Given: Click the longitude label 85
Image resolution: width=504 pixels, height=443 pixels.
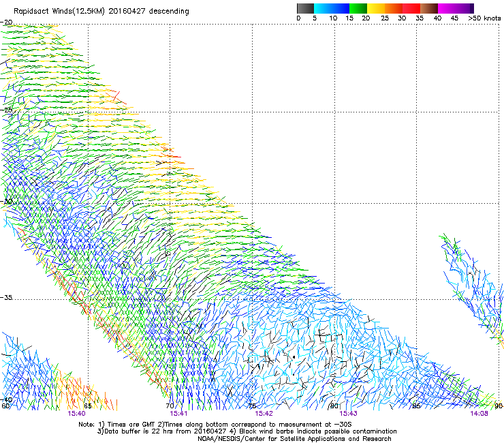Looking at the screenshot, I should pyautogui.click(x=416, y=406).
